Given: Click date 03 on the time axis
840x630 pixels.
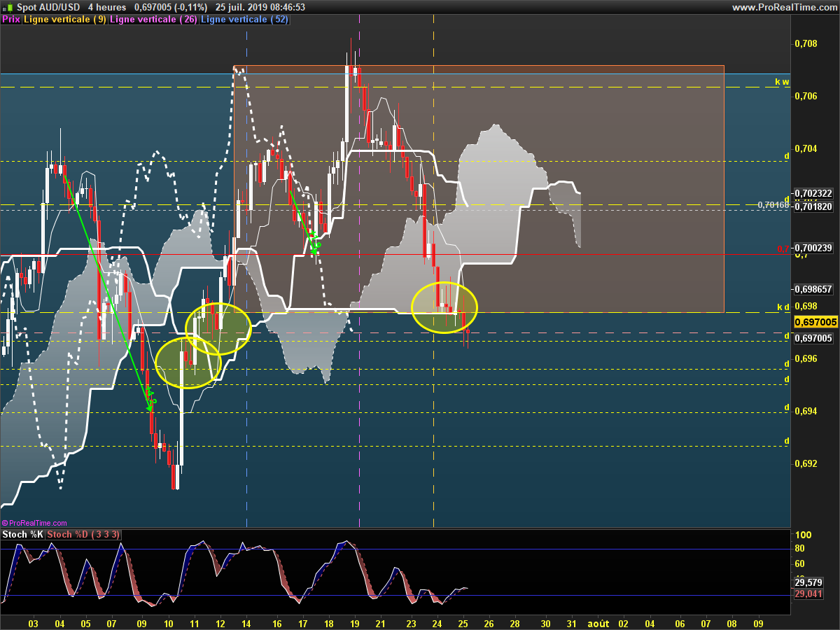Looking at the screenshot, I should [32, 623].
